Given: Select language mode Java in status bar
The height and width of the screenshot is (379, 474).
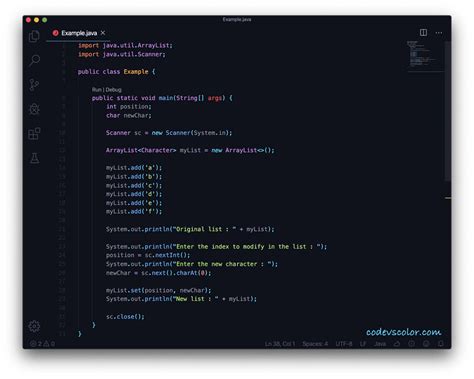Looking at the screenshot, I should tap(380, 344).
